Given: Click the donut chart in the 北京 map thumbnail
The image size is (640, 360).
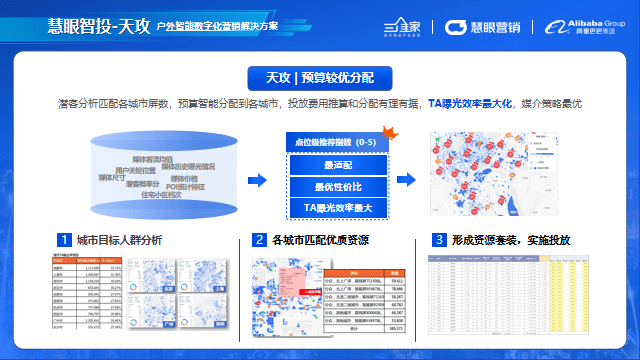Looking at the screenshot, I should click(133, 287).
